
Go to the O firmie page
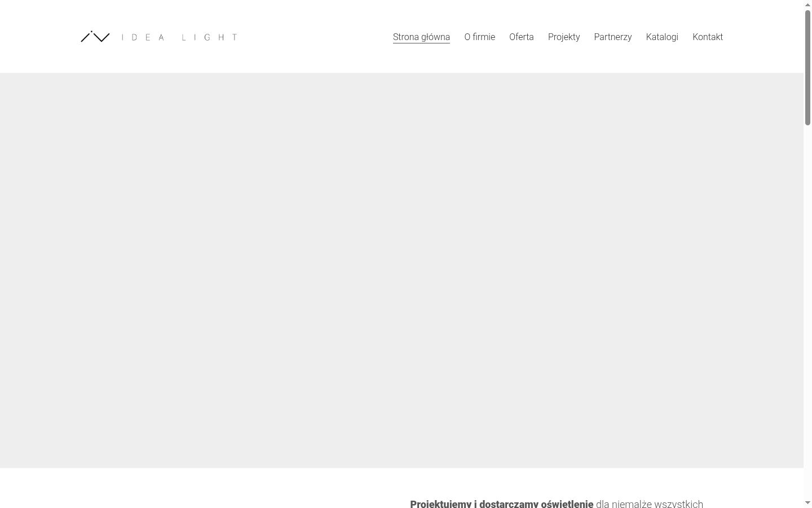(x=479, y=37)
